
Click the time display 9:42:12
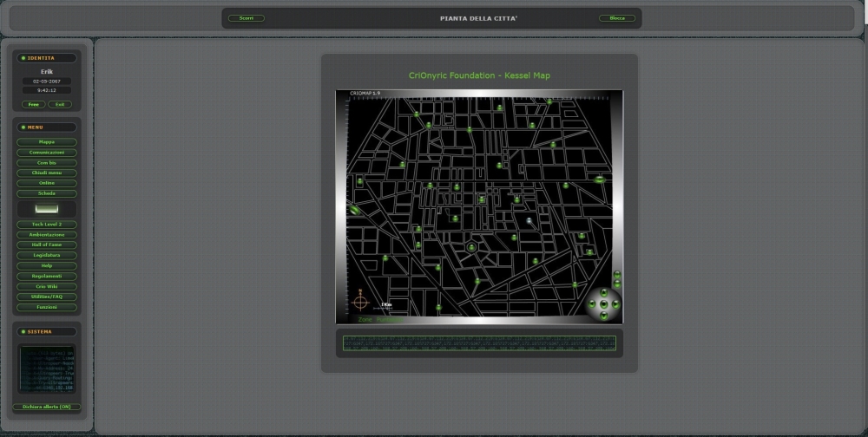click(x=47, y=90)
